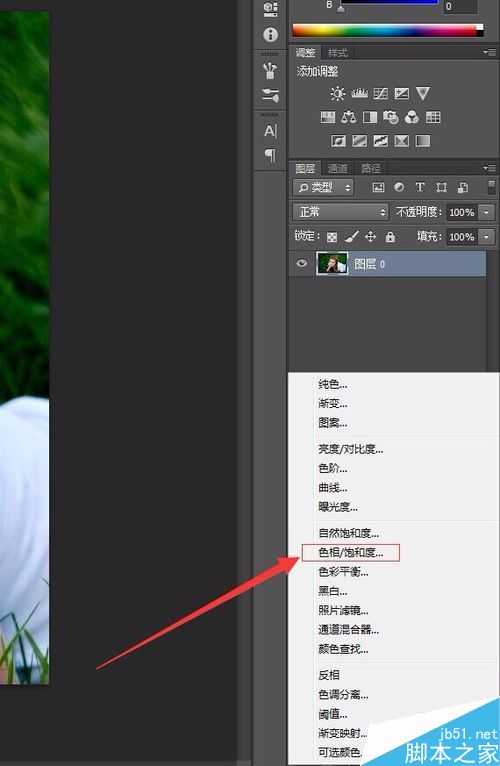Open the Properties panel icon atop dock
500x766 pixels.
point(270,9)
